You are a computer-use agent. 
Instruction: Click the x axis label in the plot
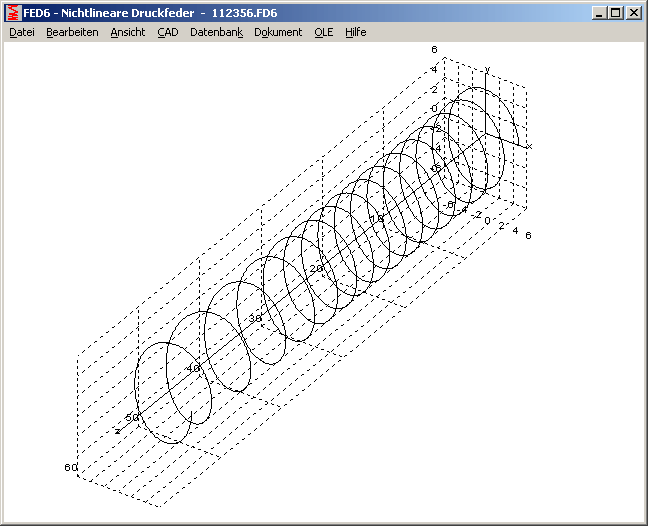529,146
